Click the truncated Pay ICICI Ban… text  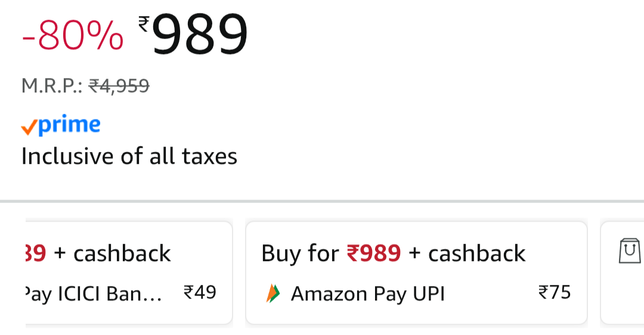tap(92, 294)
